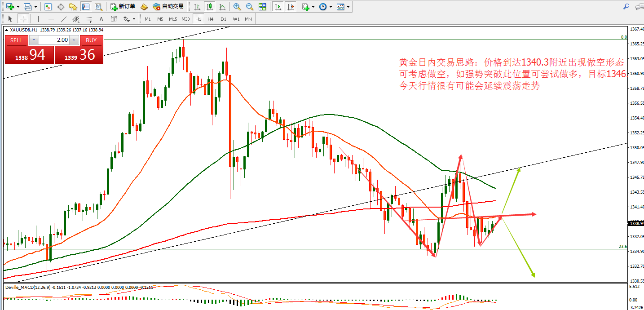
Task: Open a new chart window
Action: [x=10, y=7]
